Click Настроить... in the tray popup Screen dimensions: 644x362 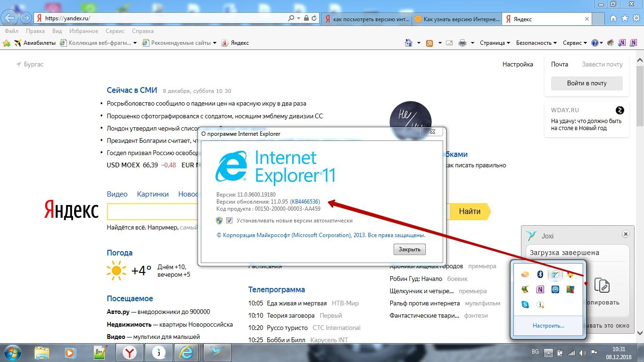point(548,326)
